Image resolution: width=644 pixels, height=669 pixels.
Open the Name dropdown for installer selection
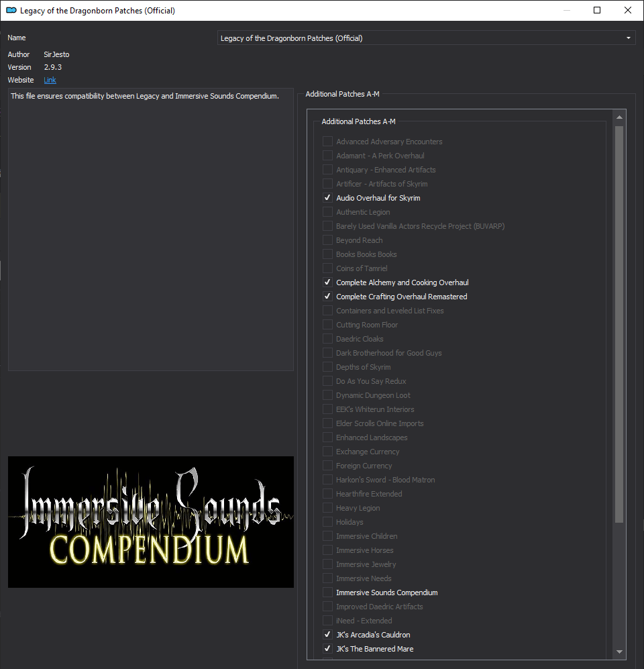[427, 38]
